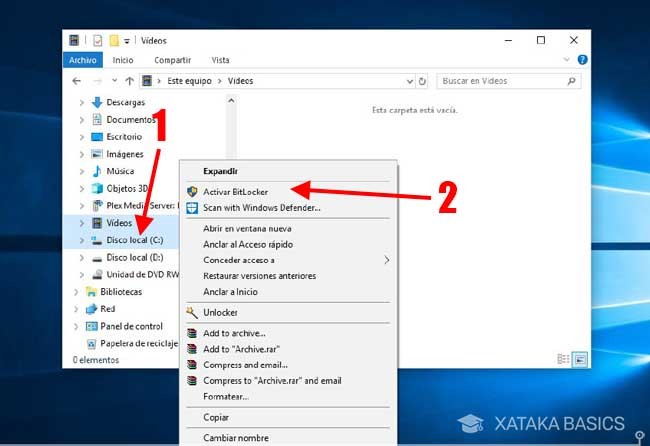Click the search magnifier icon
This screenshot has width=650, height=446.
pyautogui.click(x=572, y=81)
